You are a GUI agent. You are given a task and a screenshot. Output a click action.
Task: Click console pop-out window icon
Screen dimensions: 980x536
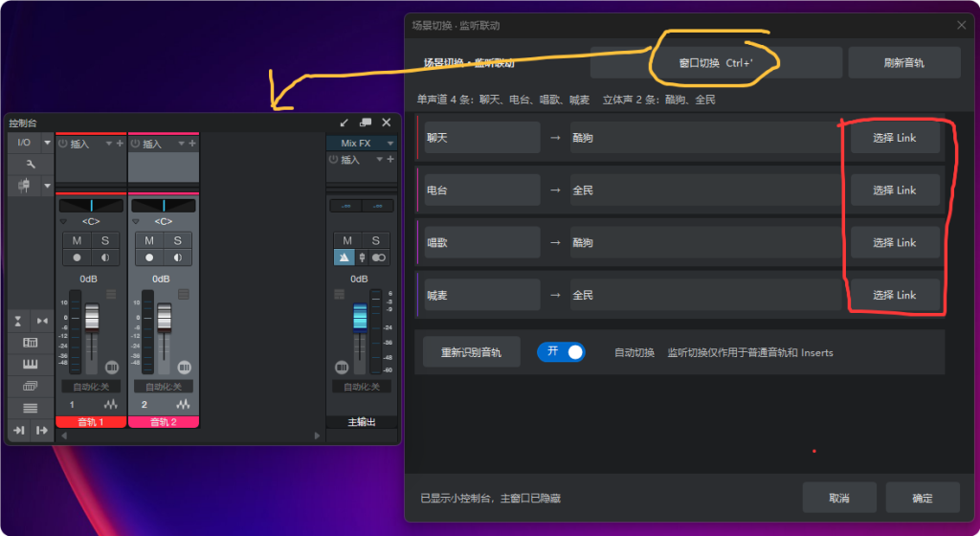(366, 123)
